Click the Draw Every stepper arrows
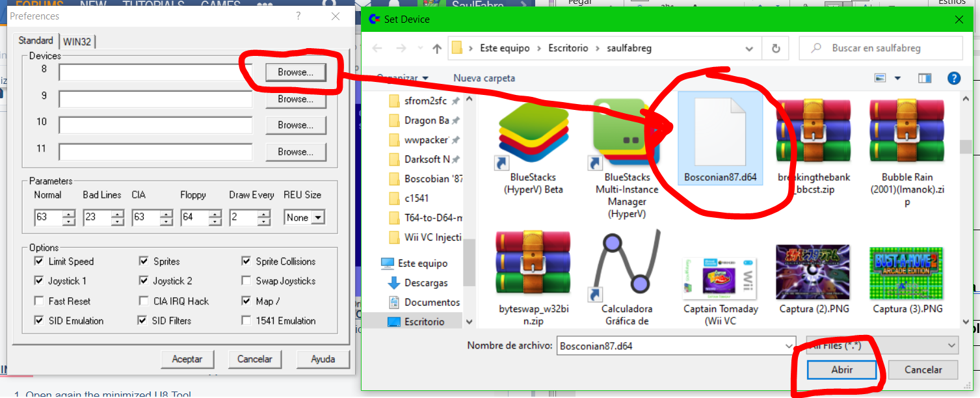This screenshot has height=398, width=980. [x=265, y=217]
